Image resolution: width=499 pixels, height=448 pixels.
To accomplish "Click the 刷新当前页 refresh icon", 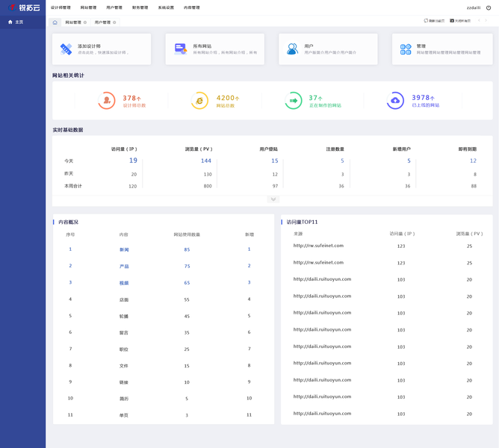I will click(426, 21).
